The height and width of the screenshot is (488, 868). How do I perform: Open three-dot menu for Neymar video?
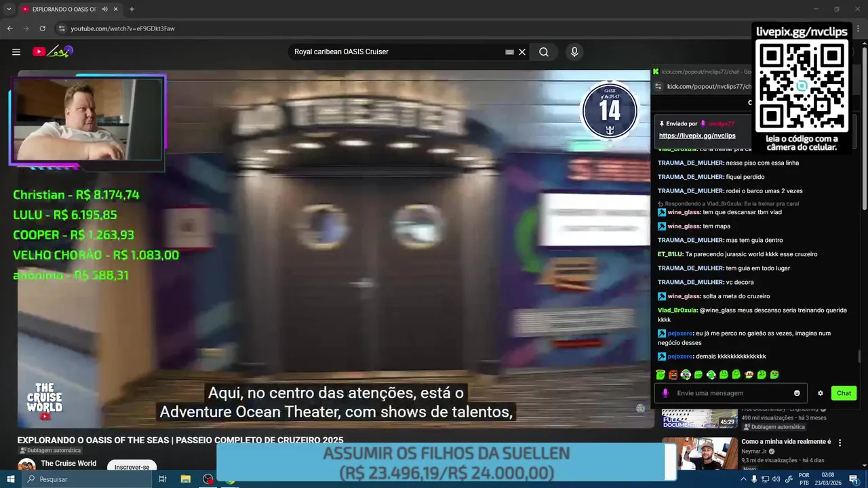[840, 443]
